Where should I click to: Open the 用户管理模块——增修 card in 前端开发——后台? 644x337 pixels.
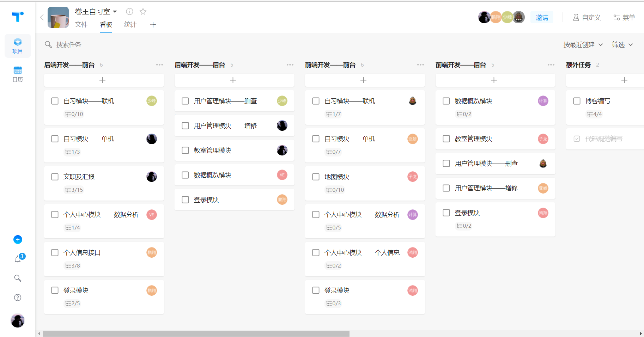496,188
